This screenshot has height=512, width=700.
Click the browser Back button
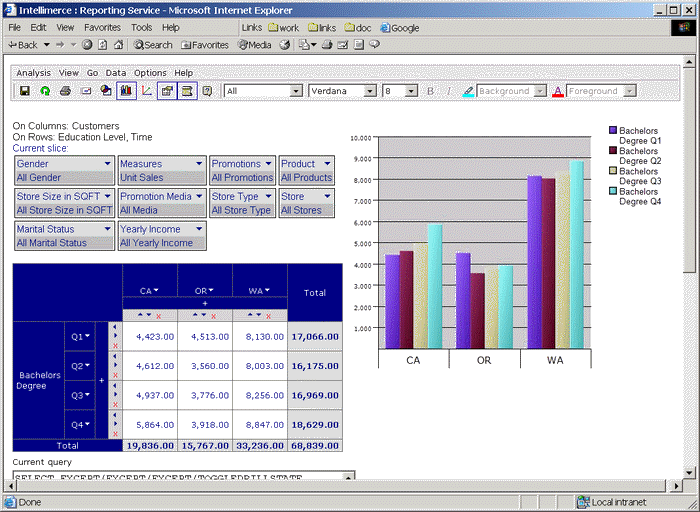(24, 45)
